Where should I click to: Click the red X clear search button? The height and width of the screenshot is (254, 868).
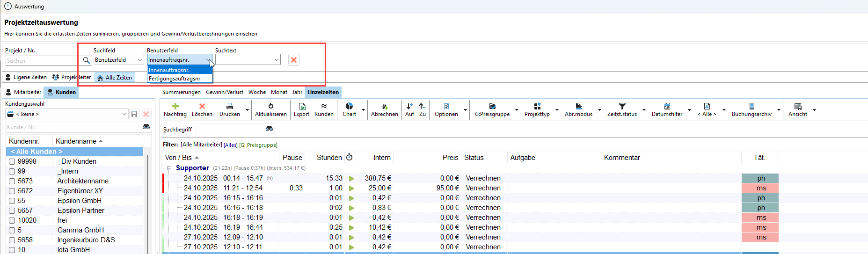click(294, 60)
